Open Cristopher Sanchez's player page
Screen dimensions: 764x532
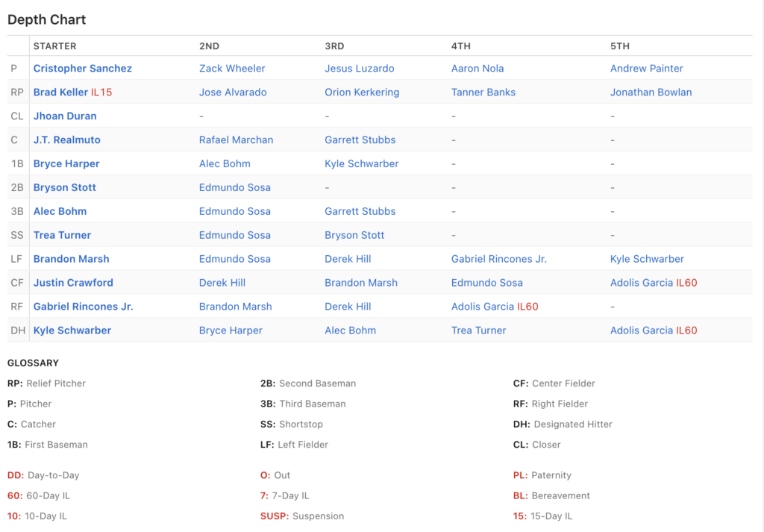point(82,68)
